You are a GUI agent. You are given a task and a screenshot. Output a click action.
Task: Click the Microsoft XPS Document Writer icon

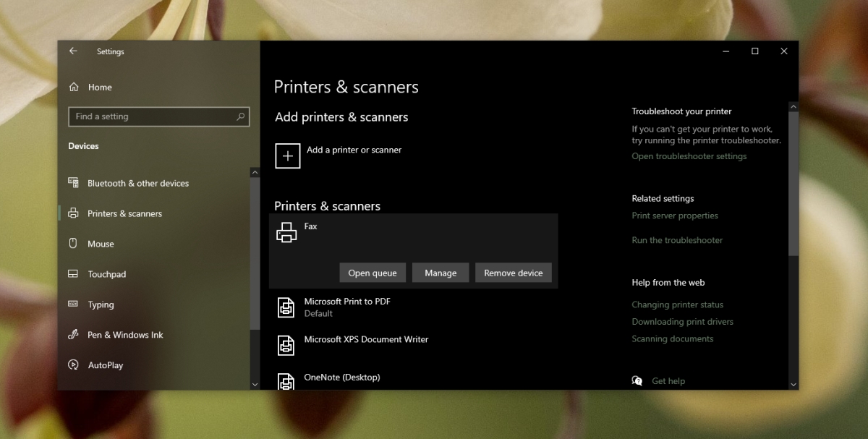click(286, 345)
